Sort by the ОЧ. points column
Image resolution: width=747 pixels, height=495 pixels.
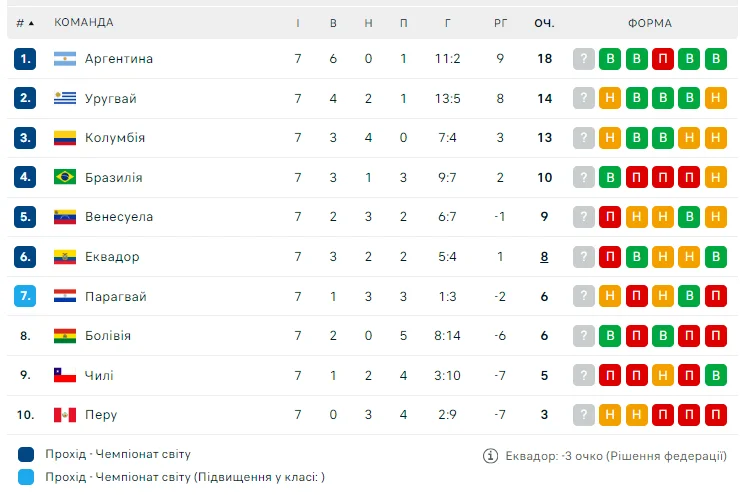point(544,22)
